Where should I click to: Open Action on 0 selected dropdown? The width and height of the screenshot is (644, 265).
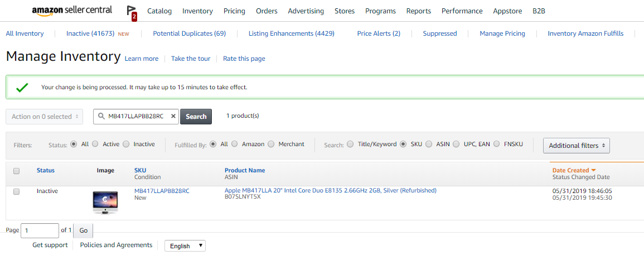coord(45,117)
